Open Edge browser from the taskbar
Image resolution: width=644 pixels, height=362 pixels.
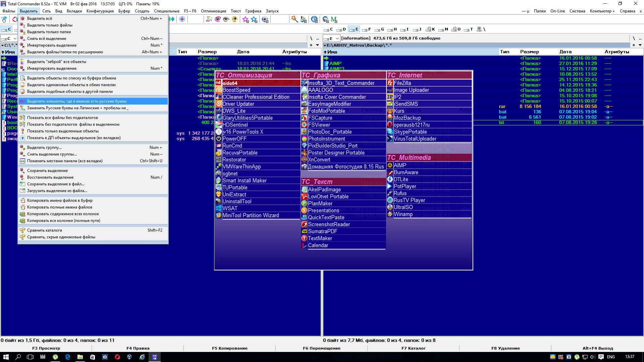68,357
